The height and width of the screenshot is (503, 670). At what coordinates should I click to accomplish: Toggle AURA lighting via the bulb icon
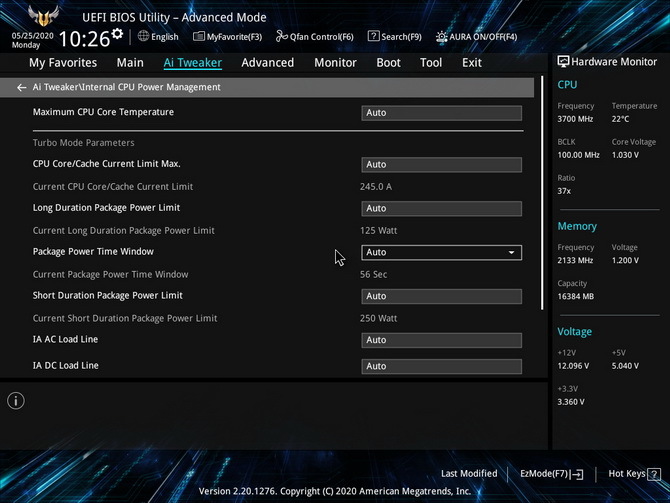(441, 37)
